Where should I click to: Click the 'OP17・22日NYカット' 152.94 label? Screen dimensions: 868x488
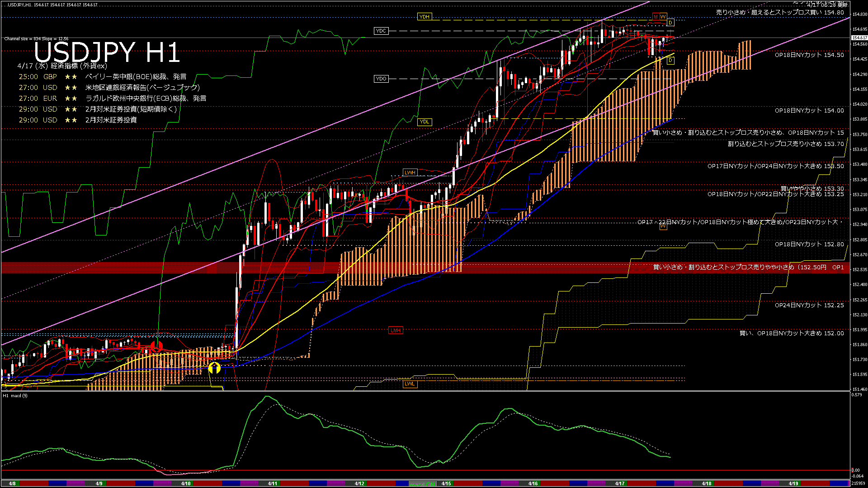click(741, 222)
